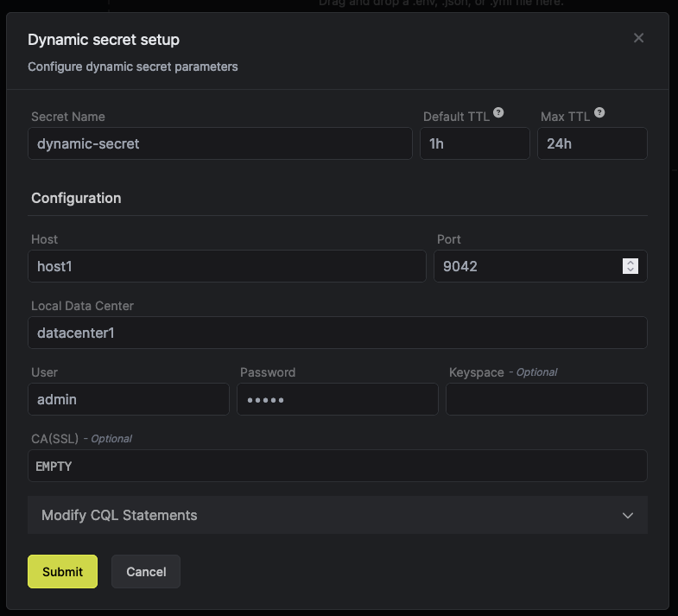Image resolution: width=678 pixels, height=616 pixels.
Task: Focus the Port field showing 9042
Action: 540,266
